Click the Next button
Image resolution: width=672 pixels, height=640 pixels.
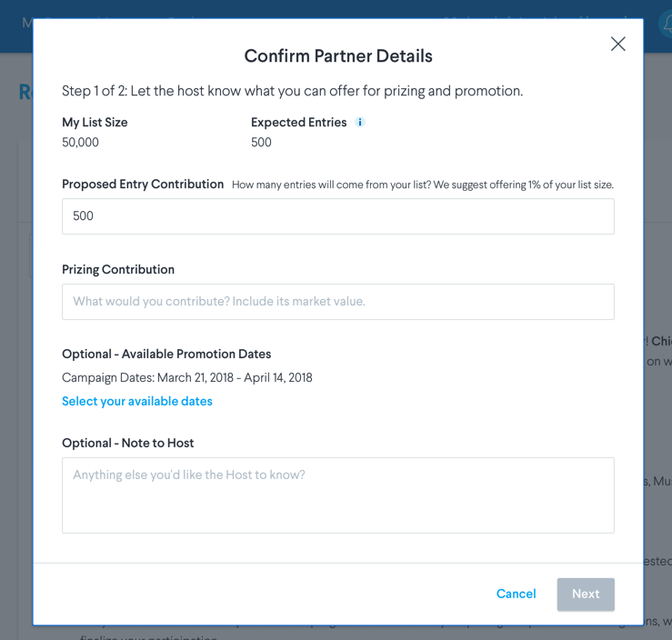[586, 595]
